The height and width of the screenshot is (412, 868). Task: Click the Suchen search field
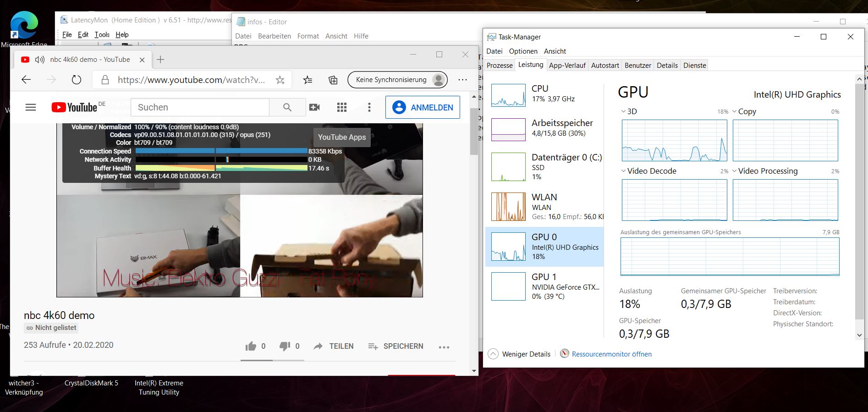(200, 107)
